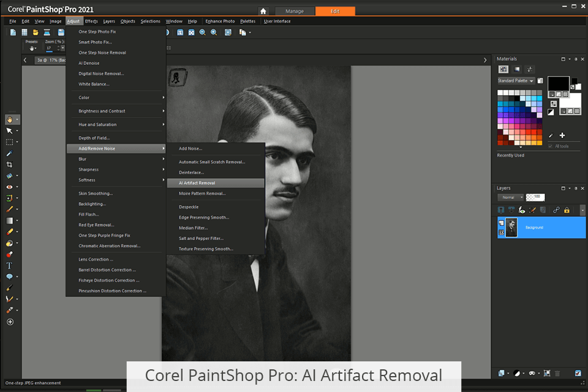Select the Background layer thumbnail
The image size is (588, 392).
pos(511,228)
